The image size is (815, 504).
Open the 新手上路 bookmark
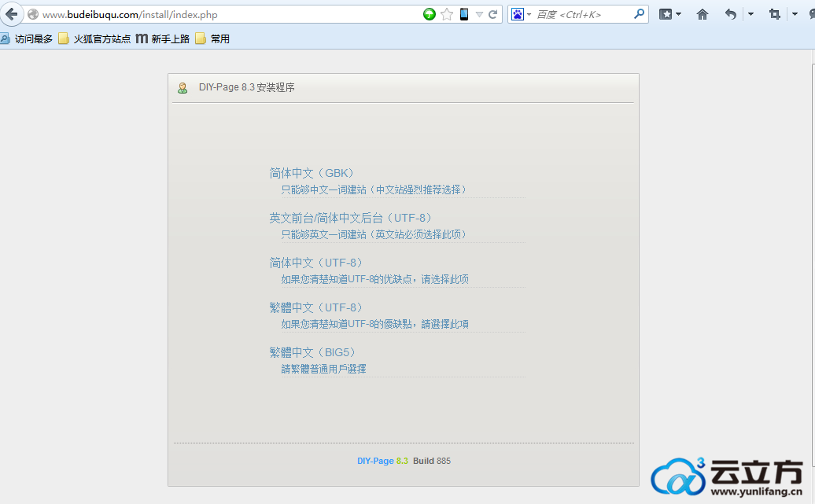pos(163,39)
